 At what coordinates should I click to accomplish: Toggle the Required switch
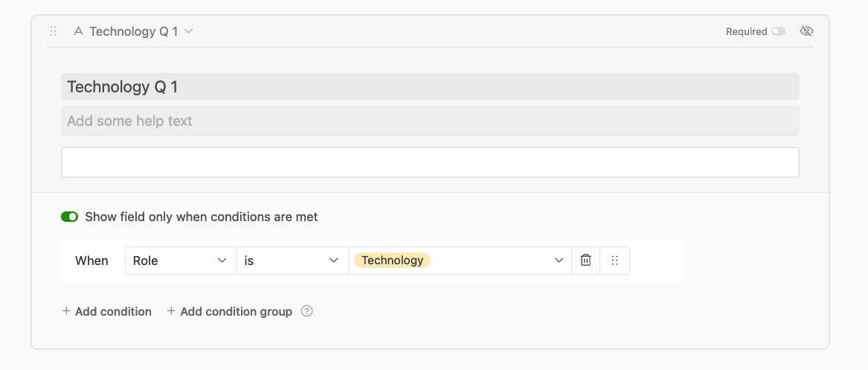tap(778, 31)
